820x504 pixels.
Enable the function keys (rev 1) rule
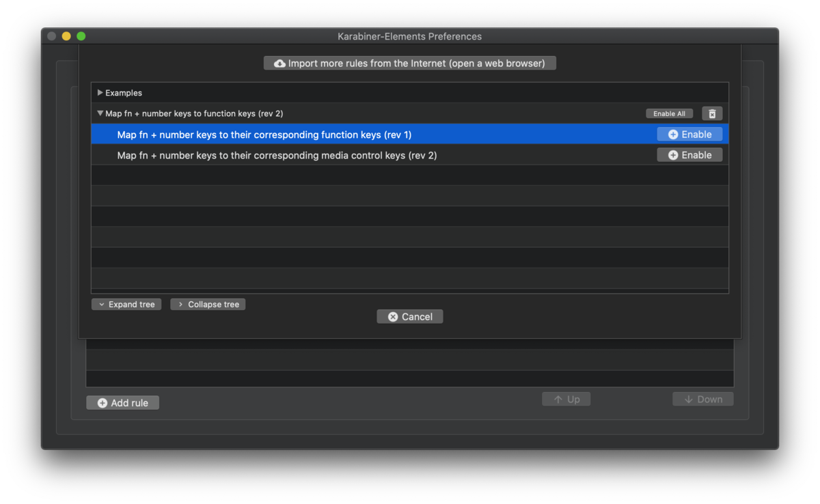(x=689, y=135)
